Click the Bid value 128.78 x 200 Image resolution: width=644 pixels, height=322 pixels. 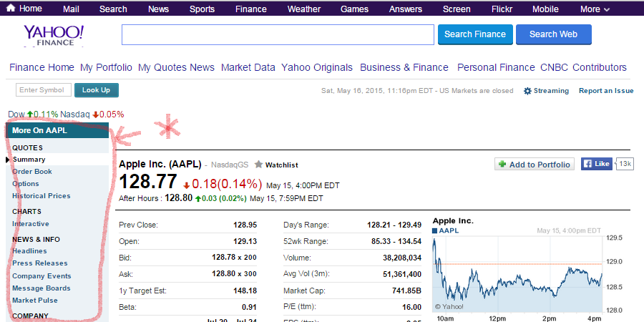[235, 257]
